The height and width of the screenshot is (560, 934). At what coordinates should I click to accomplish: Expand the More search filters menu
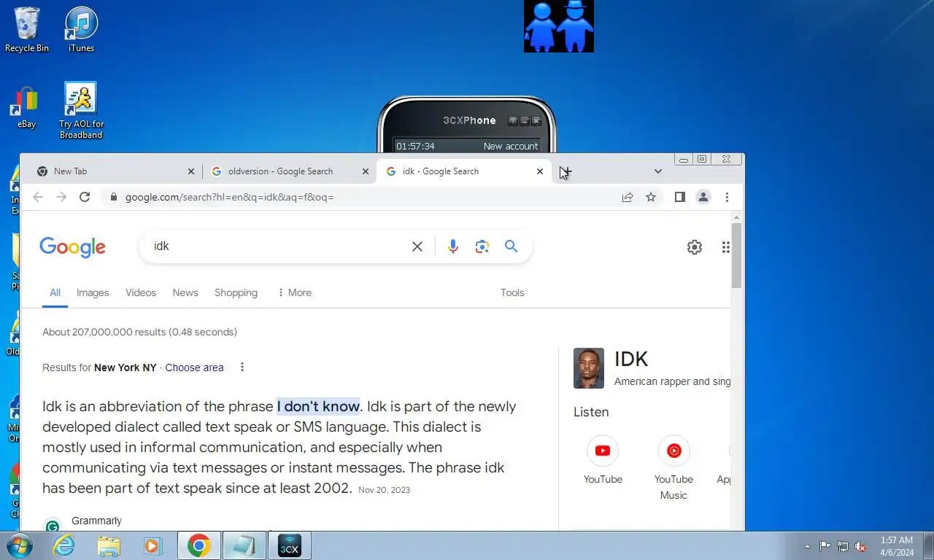294,292
